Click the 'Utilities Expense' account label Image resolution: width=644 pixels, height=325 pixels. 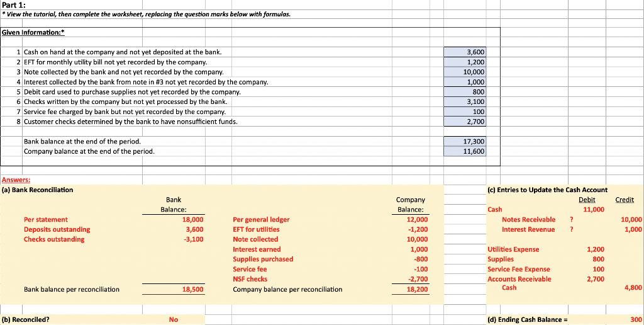pos(513,249)
